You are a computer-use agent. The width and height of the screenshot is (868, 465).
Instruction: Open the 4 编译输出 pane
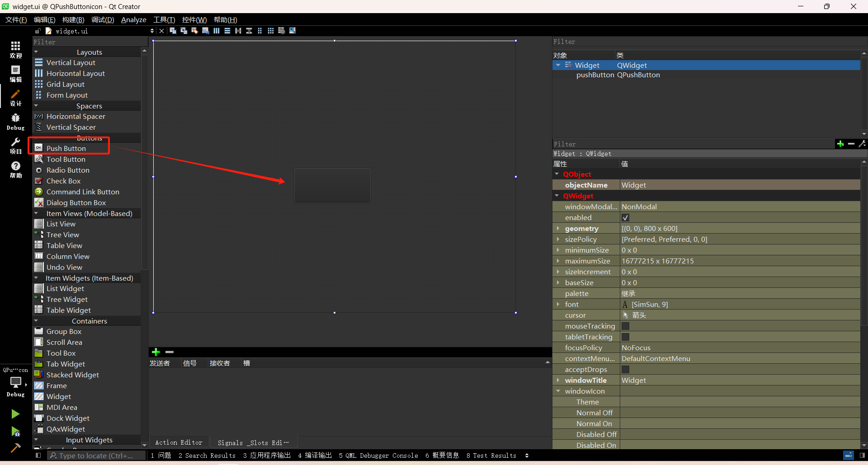click(315, 456)
